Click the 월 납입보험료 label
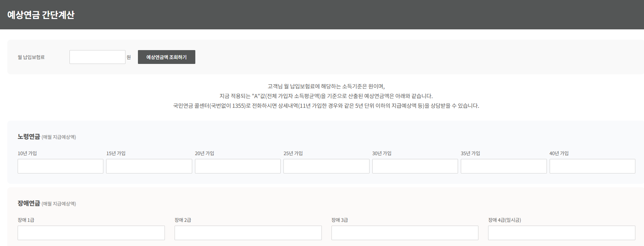This screenshot has height=246, width=644. 31,57
